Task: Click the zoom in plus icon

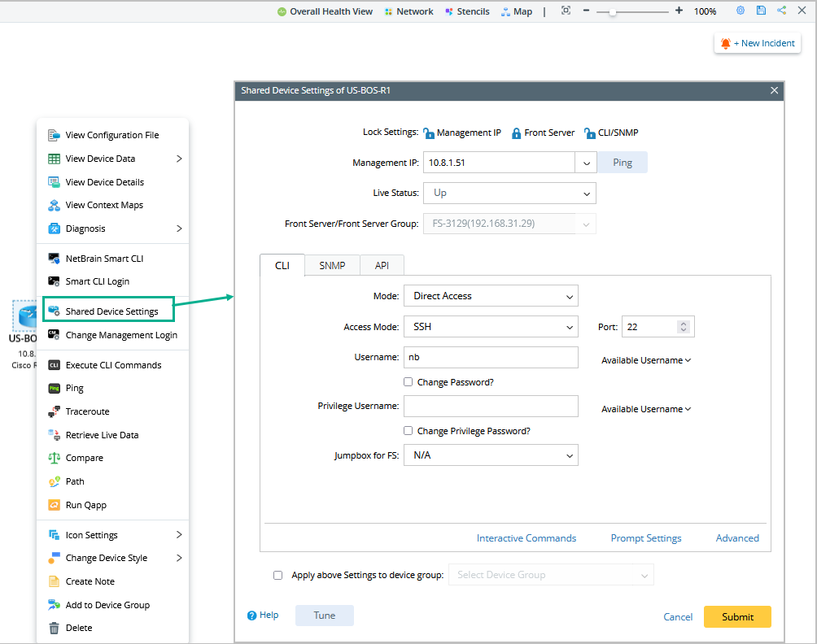Action: pyautogui.click(x=679, y=11)
